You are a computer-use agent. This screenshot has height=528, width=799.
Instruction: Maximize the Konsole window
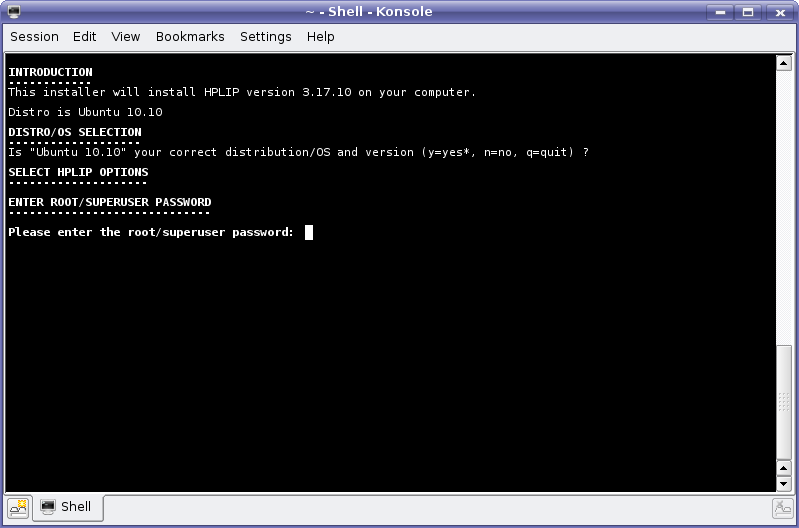(748, 12)
